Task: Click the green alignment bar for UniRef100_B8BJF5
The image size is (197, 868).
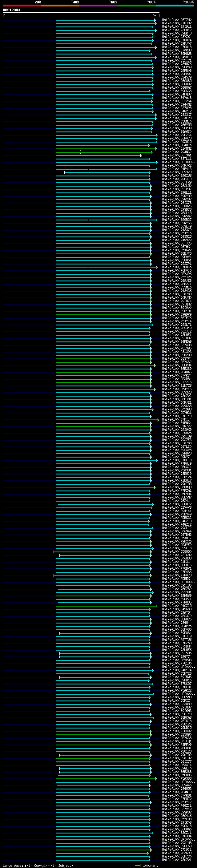Action: tap(103, 253)
